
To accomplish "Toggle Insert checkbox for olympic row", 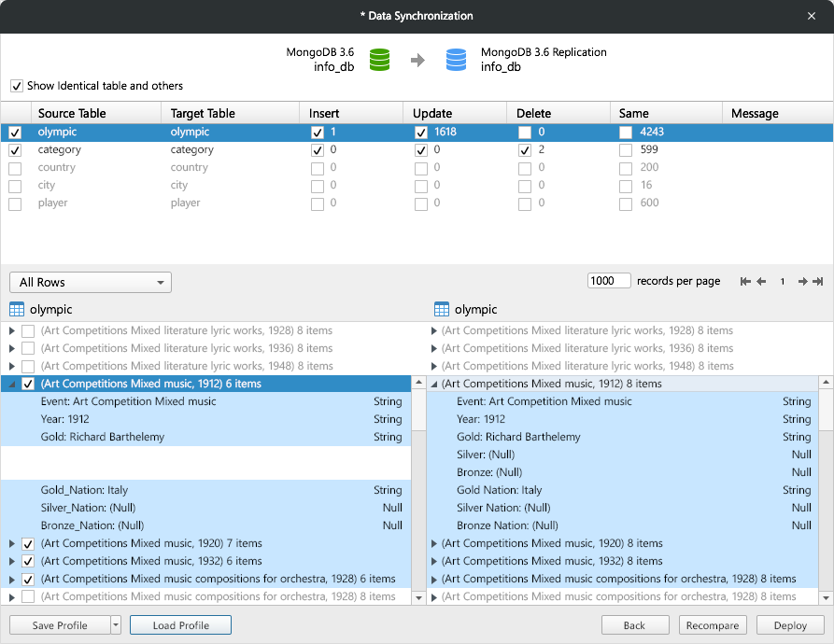I will point(318,133).
